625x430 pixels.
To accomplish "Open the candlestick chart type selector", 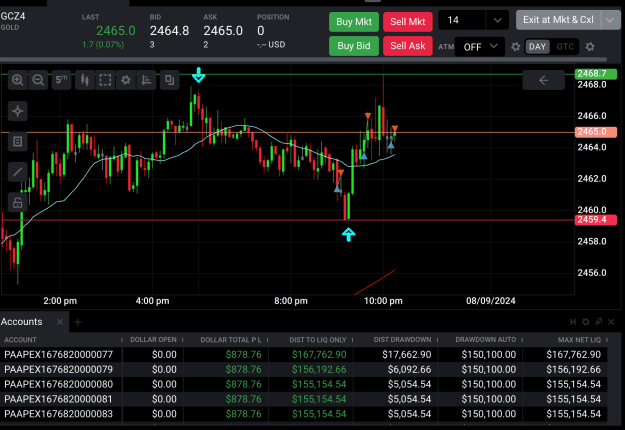I will click(x=85, y=80).
